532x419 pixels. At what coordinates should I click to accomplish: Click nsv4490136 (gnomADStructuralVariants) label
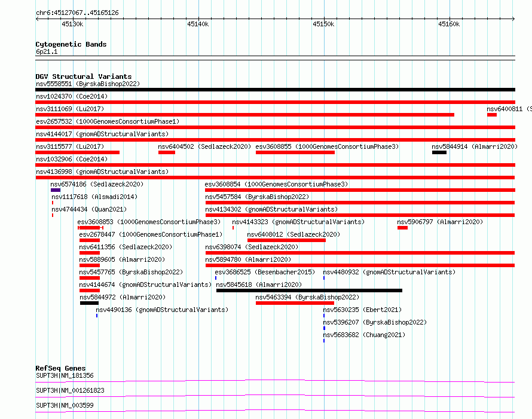click(162, 310)
